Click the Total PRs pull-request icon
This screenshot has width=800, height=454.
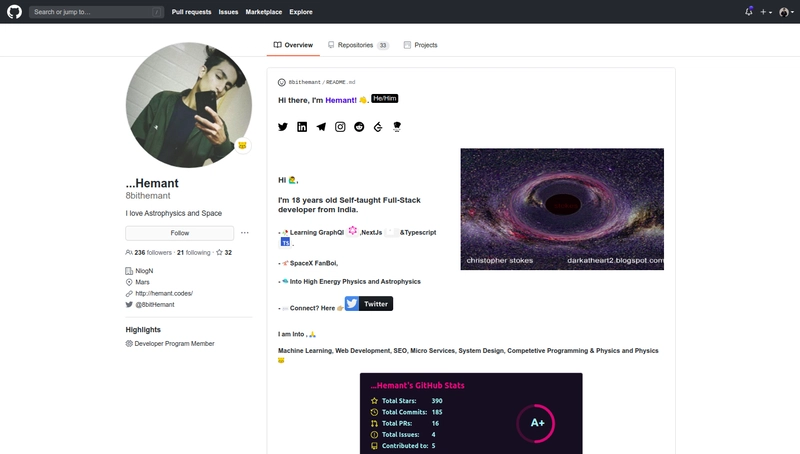click(x=374, y=423)
